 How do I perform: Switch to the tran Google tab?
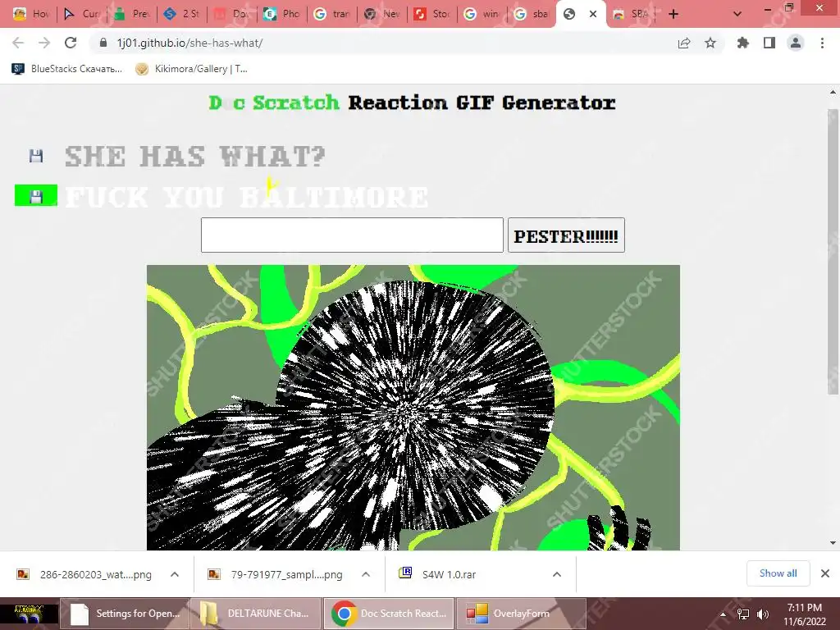click(331, 14)
